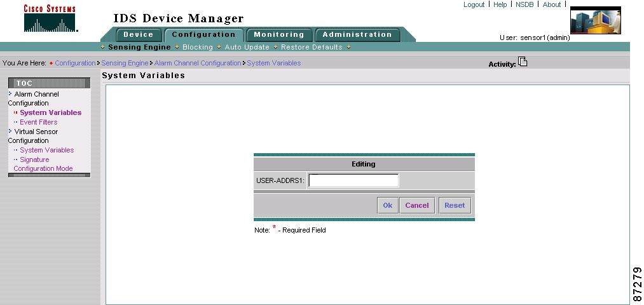Select System Variables under Alarm Channel Configuration
Screen dimensions: 644x305
(x=50, y=112)
